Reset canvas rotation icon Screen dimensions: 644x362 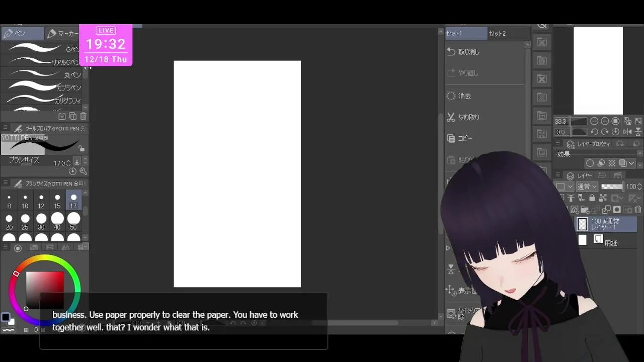[615, 132]
